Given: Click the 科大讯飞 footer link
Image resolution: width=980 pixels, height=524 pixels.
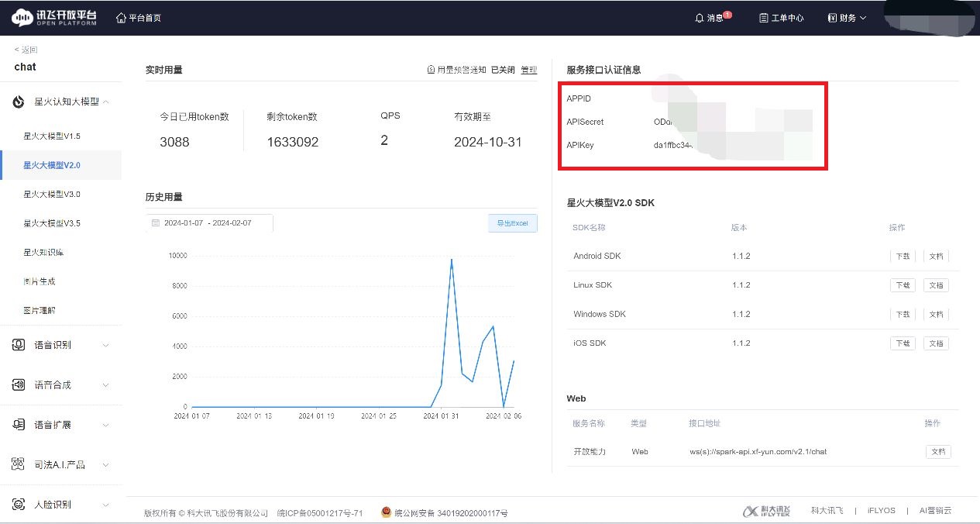Looking at the screenshot, I should pyautogui.click(x=827, y=511).
